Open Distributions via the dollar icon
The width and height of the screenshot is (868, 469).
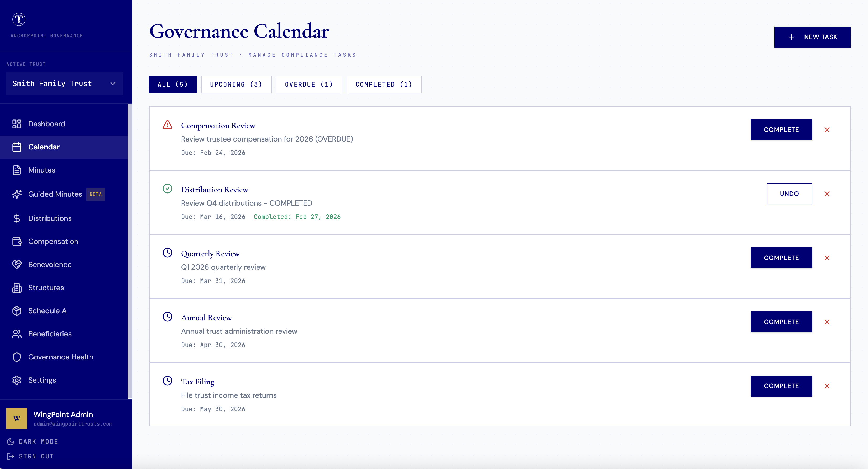tap(17, 218)
